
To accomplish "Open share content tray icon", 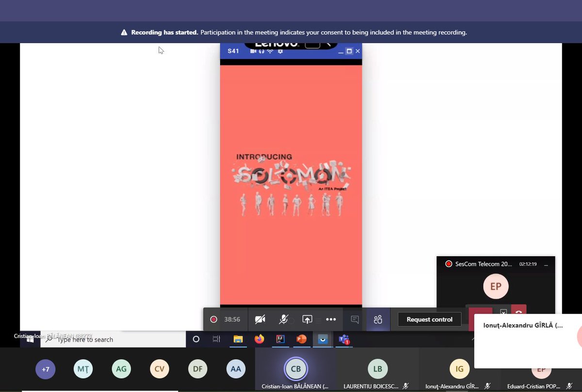I will tap(307, 319).
